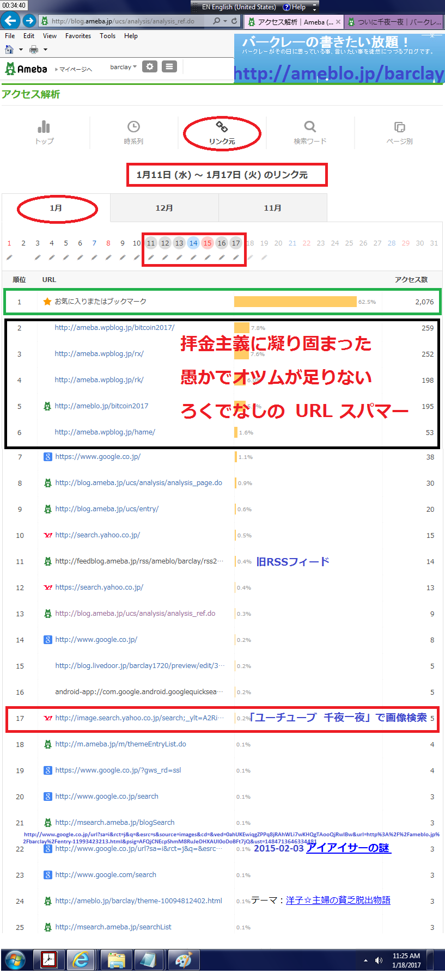Switch to the 検索ワード analysis tab
This screenshot has height=980, width=445.
coord(310,133)
